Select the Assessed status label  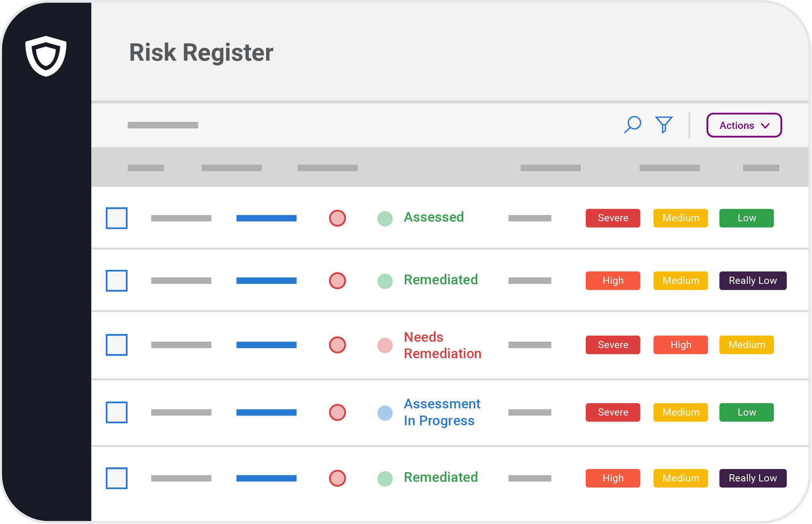[434, 217]
